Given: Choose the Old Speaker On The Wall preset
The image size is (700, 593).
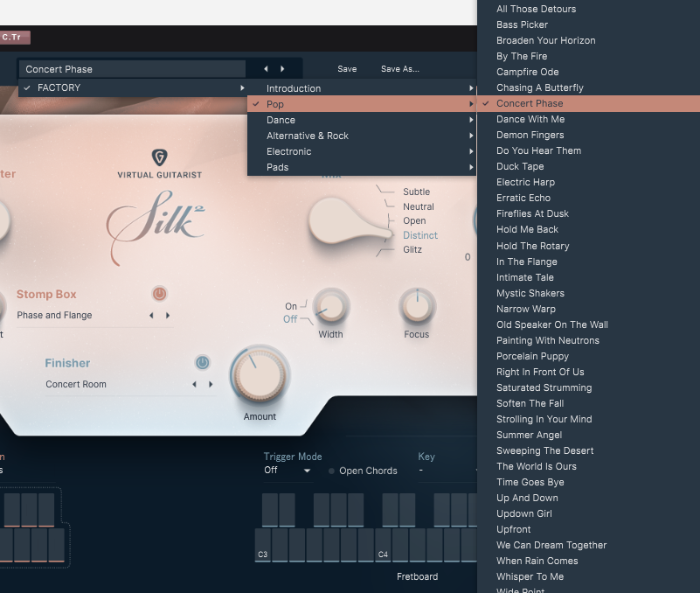Looking at the screenshot, I should click(588, 324).
